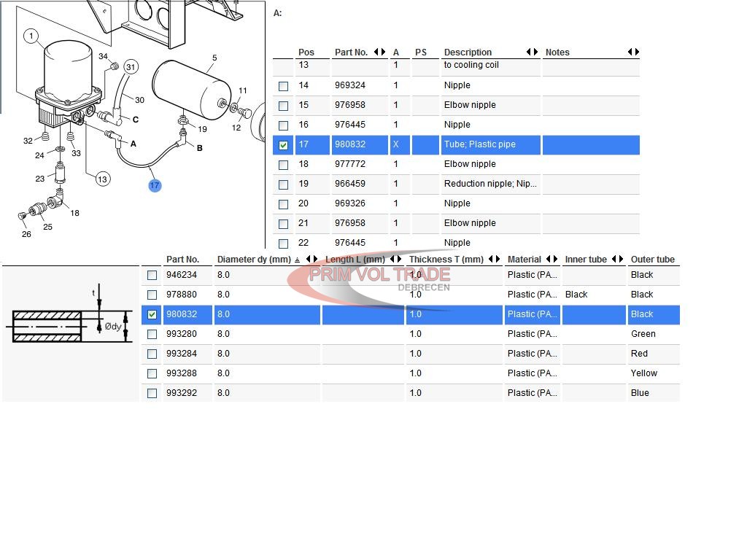The image size is (747, 560).
Task: Click the sort indicator on Diameter dy column
Action: click(x=298, y=260)
